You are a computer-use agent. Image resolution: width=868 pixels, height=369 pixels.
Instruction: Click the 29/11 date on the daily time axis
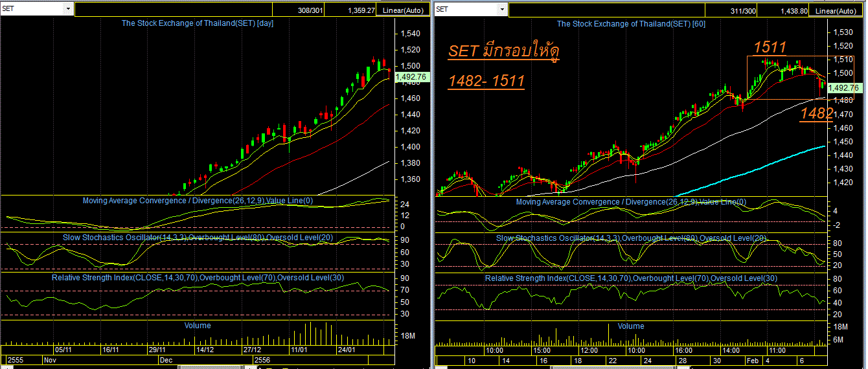coord(157,350)
